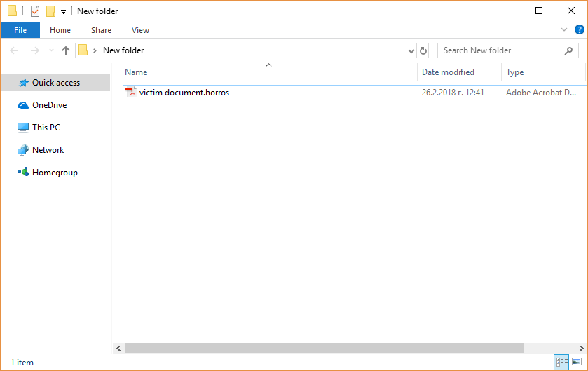The width and height of the screenshot is (588, 371).
Task: Expand the ribbon with the chevron
Action: coord(563,29)
